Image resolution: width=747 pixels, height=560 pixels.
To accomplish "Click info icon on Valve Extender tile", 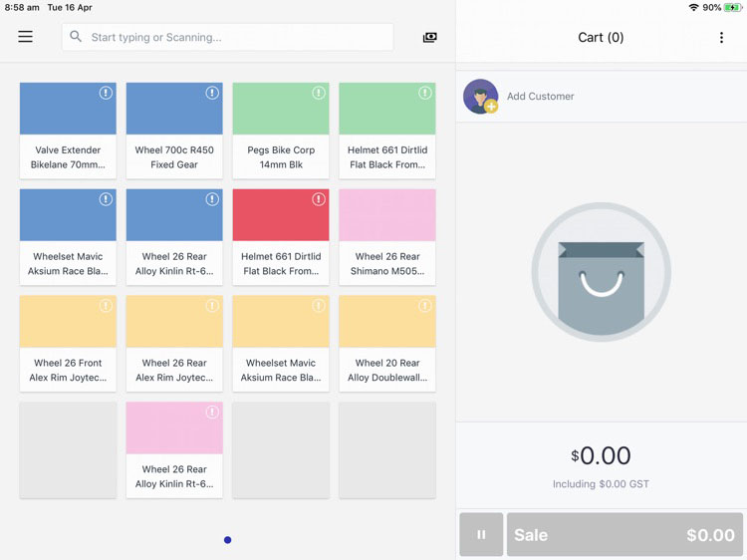I will 106,93.
